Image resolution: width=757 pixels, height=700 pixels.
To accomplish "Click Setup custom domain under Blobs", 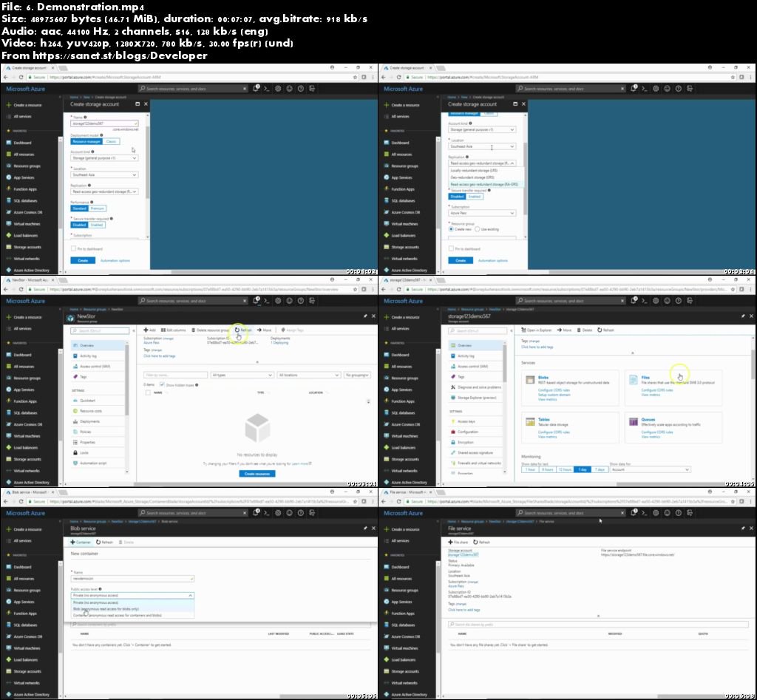I will (x=554, y=395).
